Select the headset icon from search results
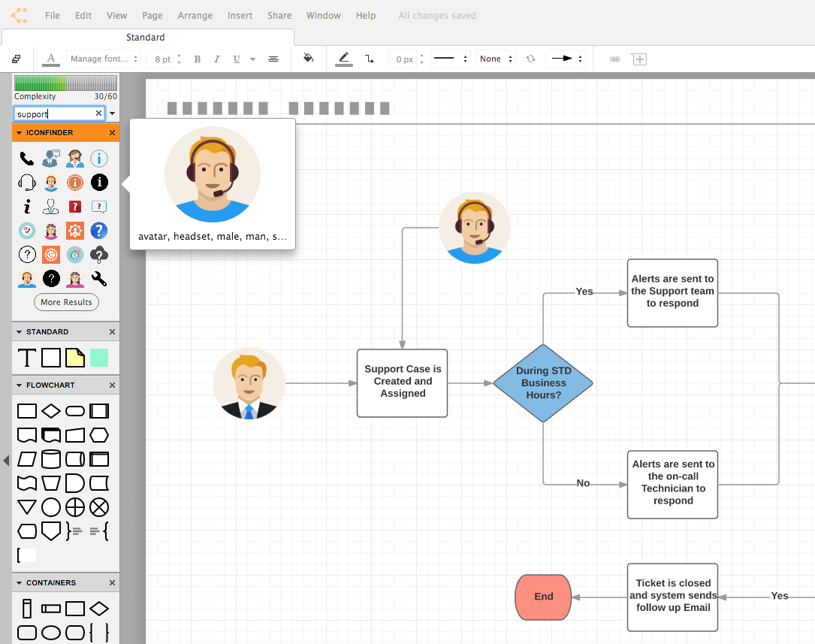This screenshot has width=815, height=644. click(27, 182)
